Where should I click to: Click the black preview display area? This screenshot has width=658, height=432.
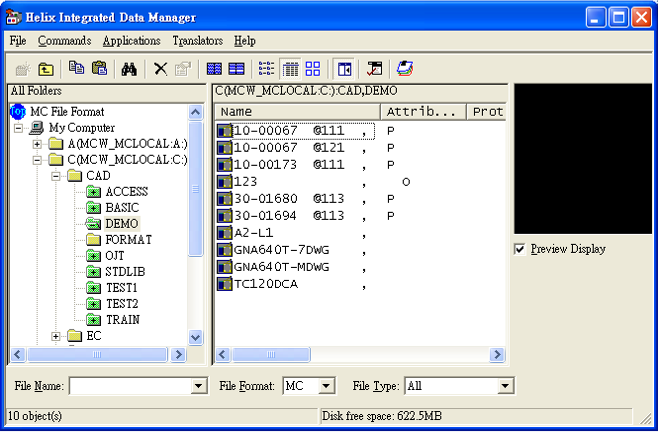[583, 159]
